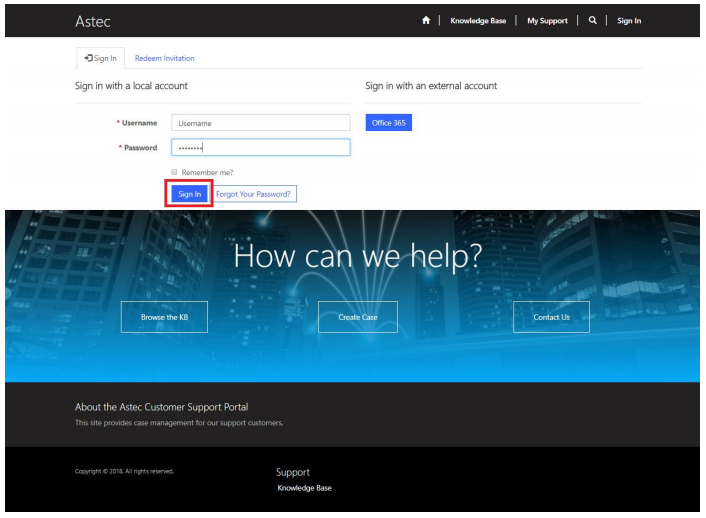
Task: Open search via magnifying glass icon
Action: [592, 21]
